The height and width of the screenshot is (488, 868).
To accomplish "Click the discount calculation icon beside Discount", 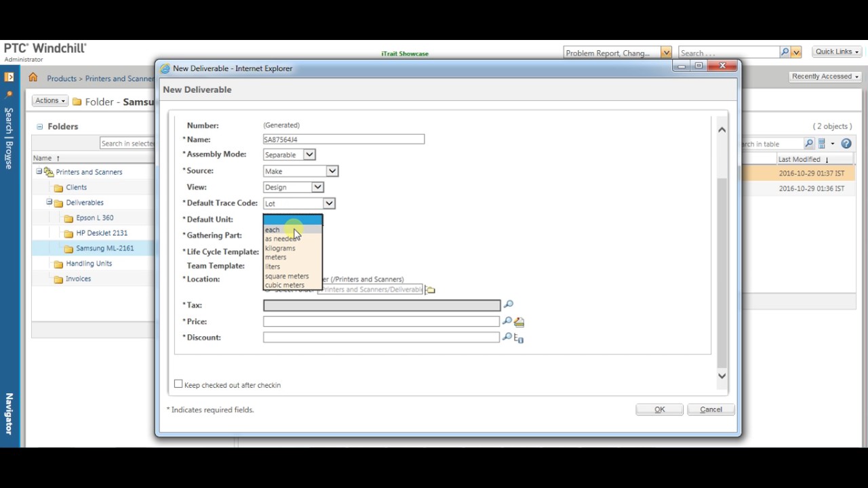I will 519,338.
